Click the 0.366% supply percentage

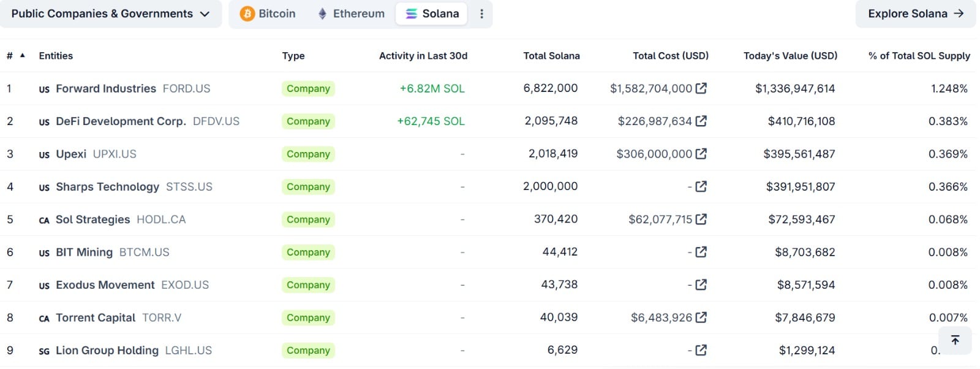pos(948,186)
